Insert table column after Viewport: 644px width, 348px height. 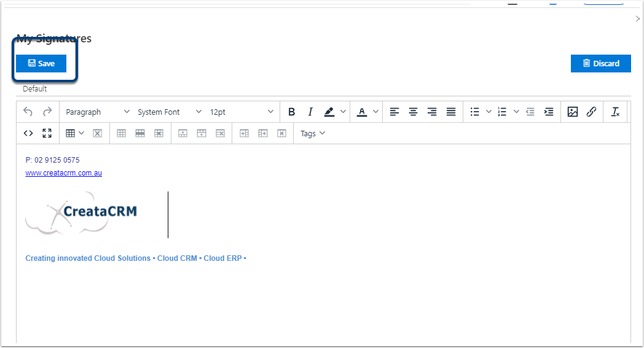pos(263,133)
